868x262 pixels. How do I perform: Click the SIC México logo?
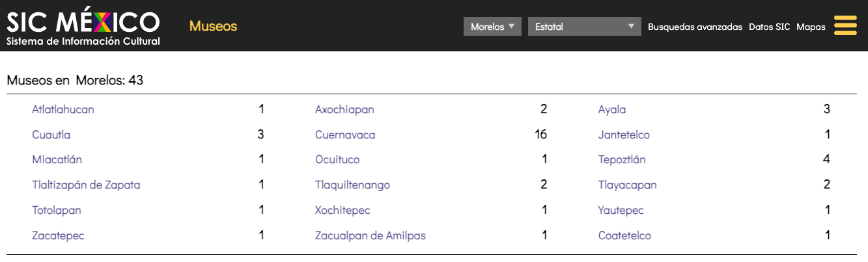[x=83, y=26]
